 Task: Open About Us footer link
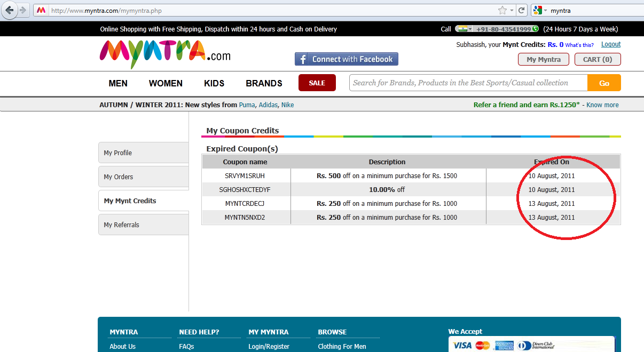122,346
